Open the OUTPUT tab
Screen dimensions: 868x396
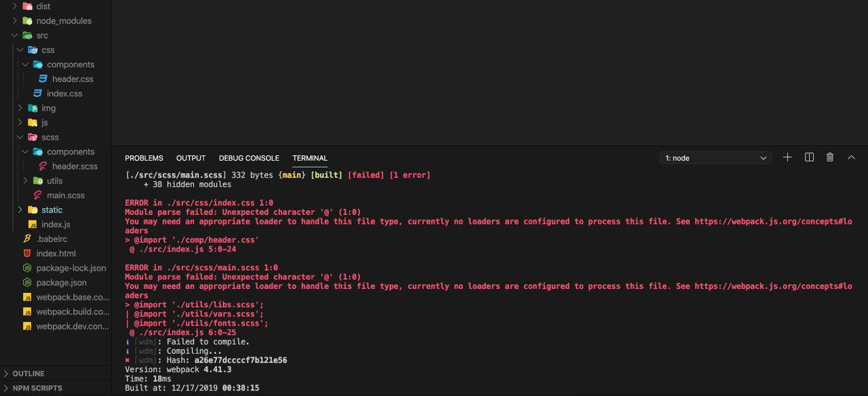pos(191,158)
